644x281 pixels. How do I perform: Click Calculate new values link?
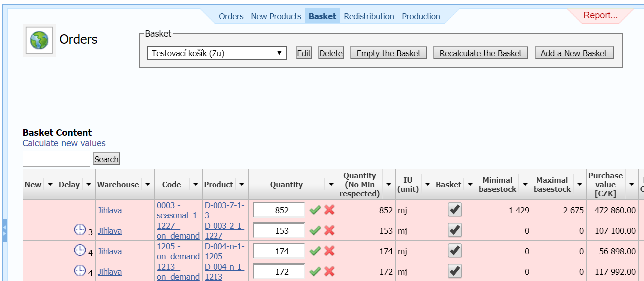coord(64,143)
